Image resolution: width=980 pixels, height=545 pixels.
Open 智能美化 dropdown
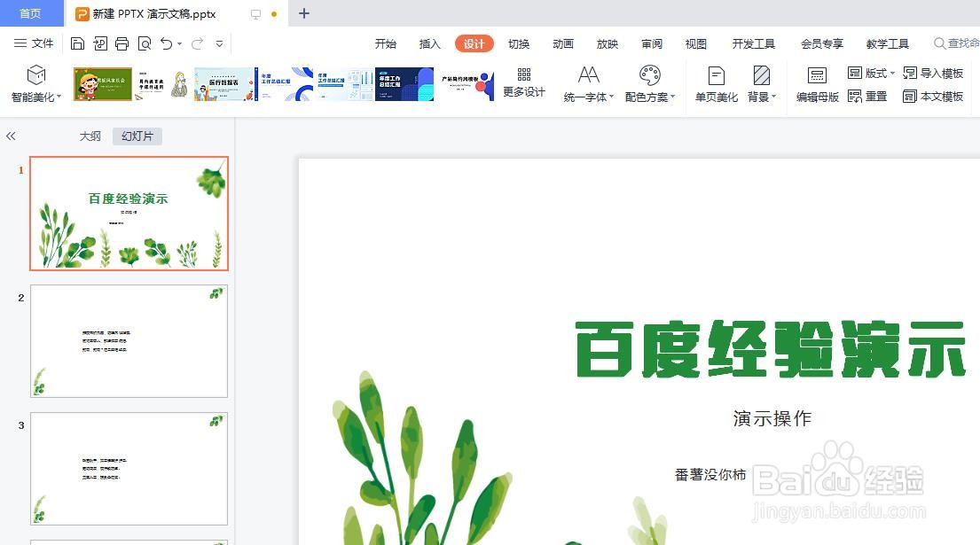36,83
